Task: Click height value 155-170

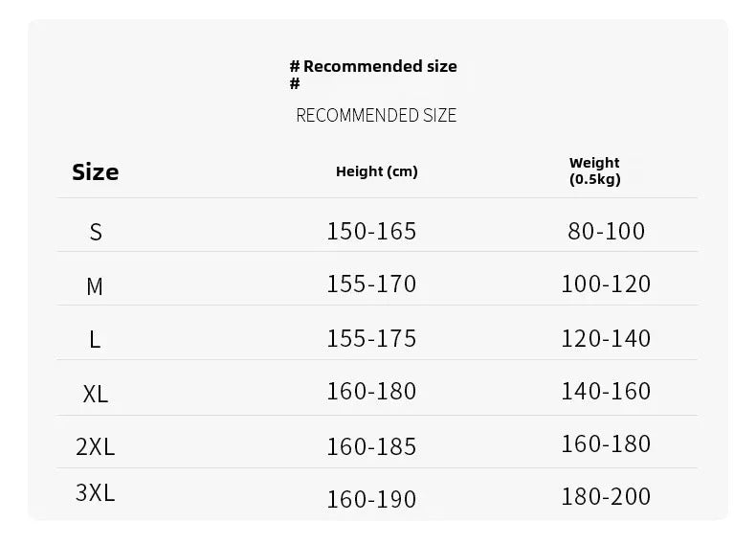Action: click(371, 284)
